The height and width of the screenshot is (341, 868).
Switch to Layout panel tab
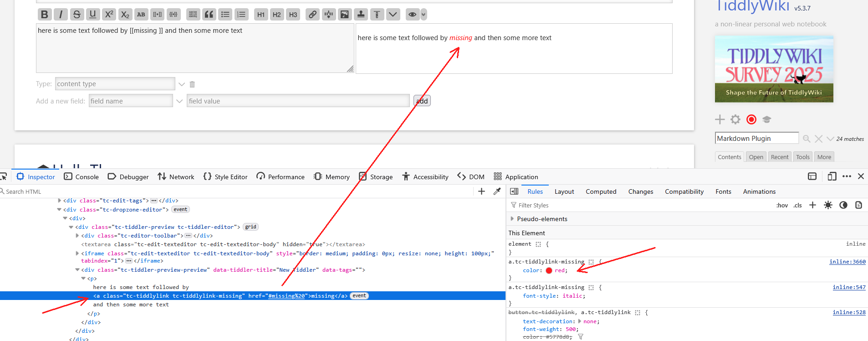click(564, 192)
